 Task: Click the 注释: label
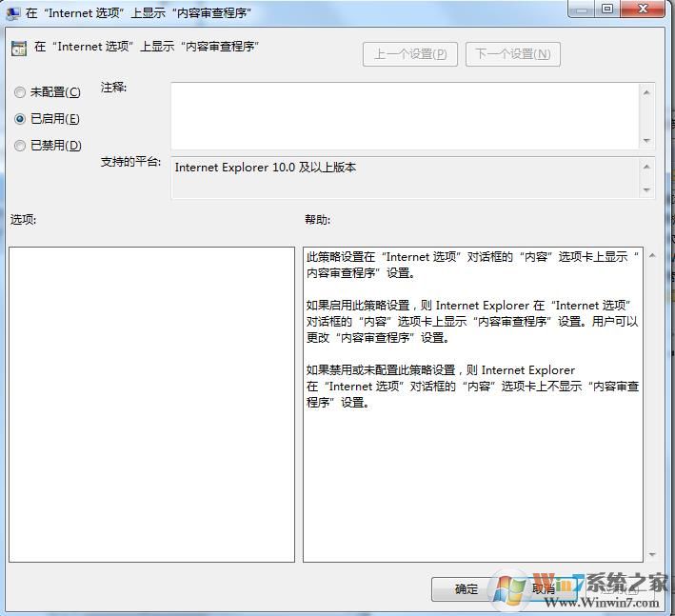(x=113, y=88)
